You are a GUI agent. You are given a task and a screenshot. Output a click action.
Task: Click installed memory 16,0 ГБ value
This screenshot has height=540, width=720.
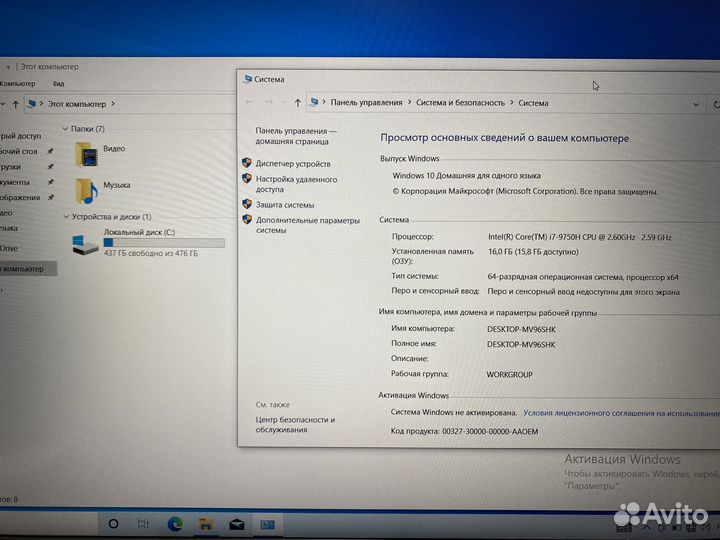point(533,252)
